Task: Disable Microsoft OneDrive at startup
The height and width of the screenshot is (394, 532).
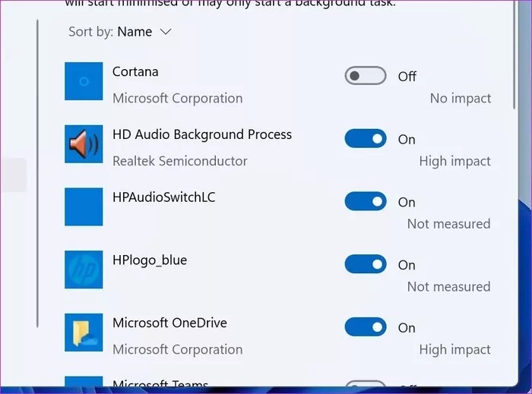Action: point(365,328)
